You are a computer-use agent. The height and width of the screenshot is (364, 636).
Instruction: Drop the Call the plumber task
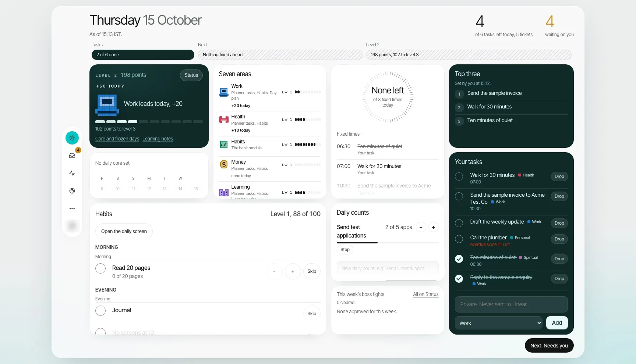pos(559,239)
